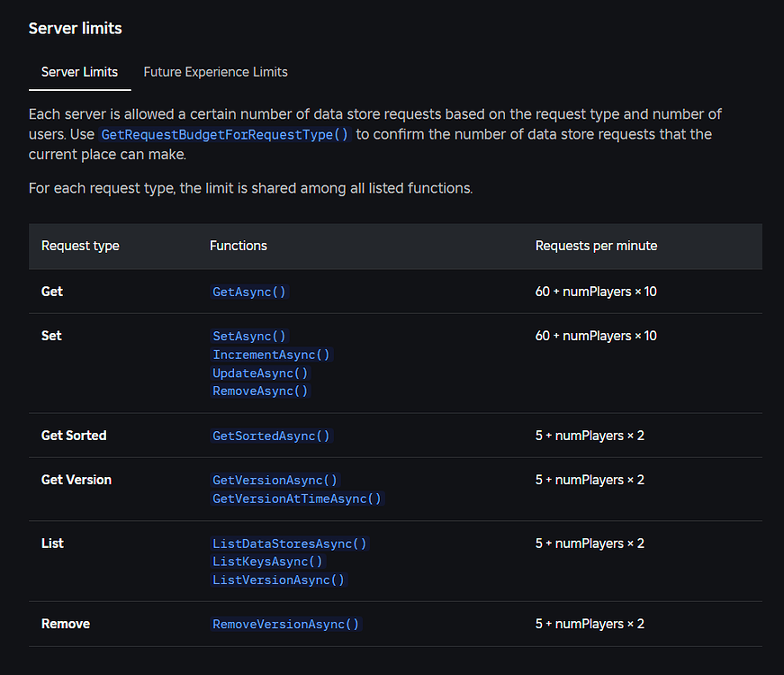Click the ListVersionAsync() link
784x675 pixels.
(x=278, y=580)
